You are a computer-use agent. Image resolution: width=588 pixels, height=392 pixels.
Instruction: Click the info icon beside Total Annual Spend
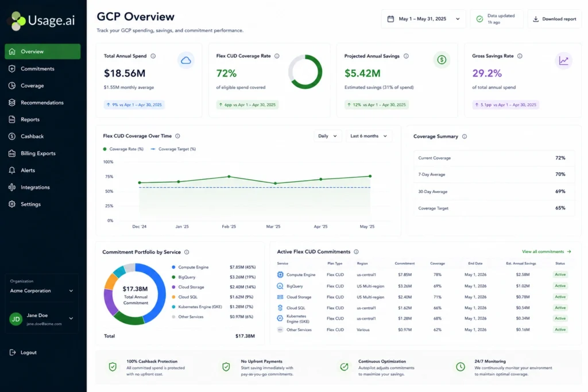coord(153,56)
